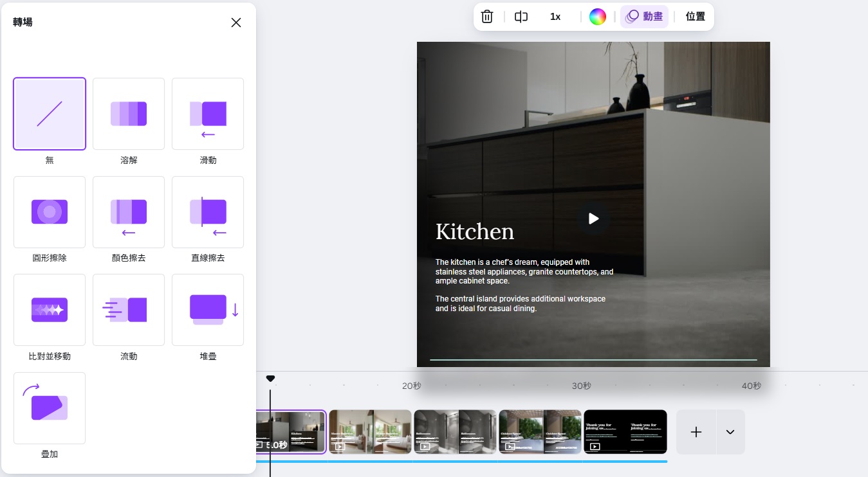Select the stainless steel appliances paragraph
This screenshot has width=868, height=477.
(524, 271)
